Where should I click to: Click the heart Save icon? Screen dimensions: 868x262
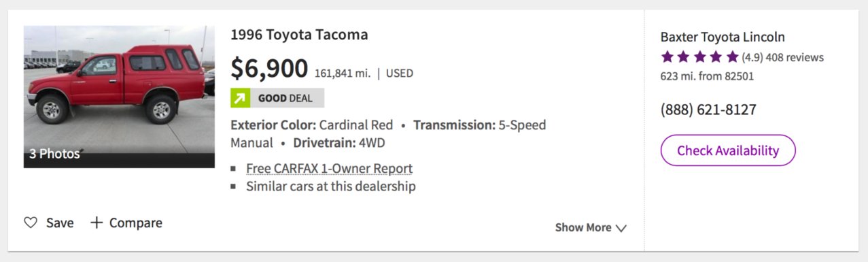(31, 223)
